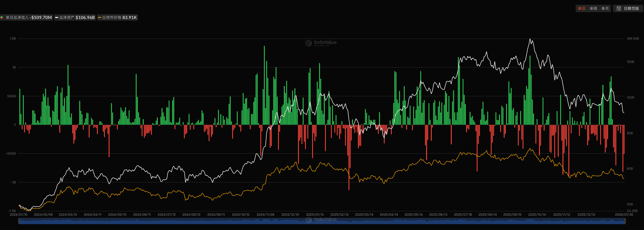This screenshot has width=644, height=230.
Task: Click the orange line marker for 比特币价格
Action: pyautogui.click(x=100, y=17)
